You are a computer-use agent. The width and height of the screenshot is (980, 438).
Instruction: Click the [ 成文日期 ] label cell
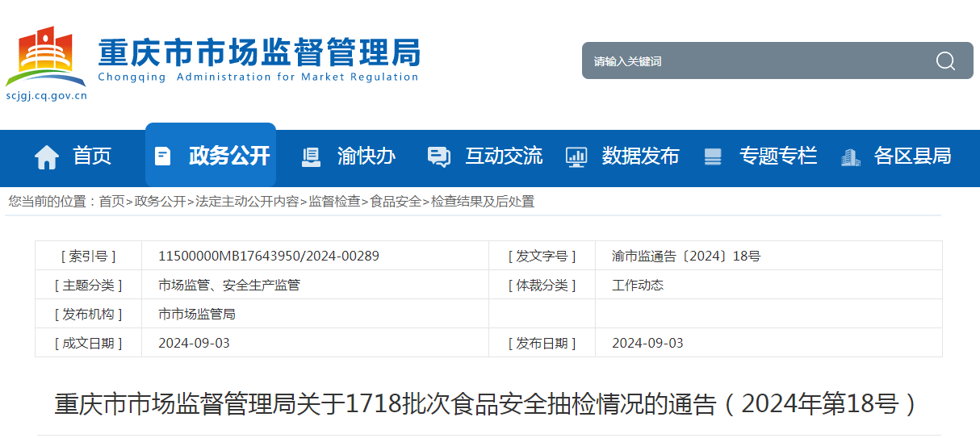pos(88,343)
